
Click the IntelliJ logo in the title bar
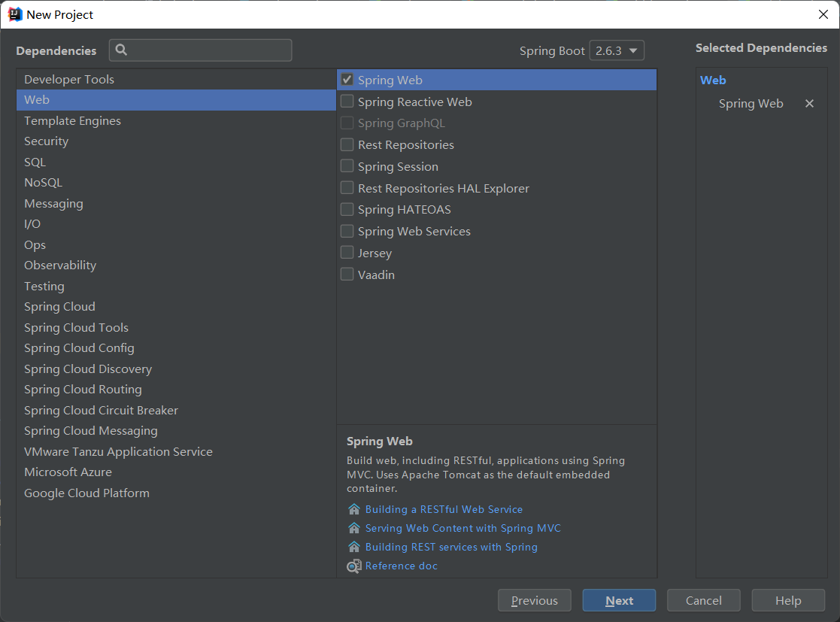[15, 14]
